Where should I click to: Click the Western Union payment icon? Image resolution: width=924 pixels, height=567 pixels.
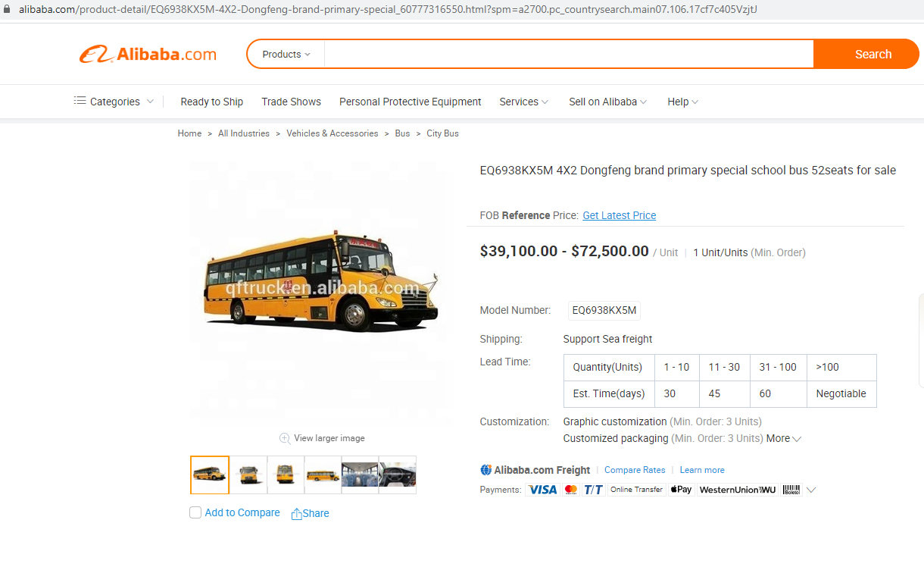(x=738, y=490)
